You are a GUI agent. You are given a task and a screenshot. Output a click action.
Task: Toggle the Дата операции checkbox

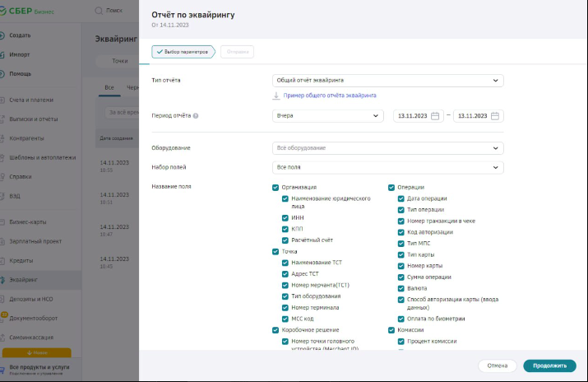tap(400, 198)
